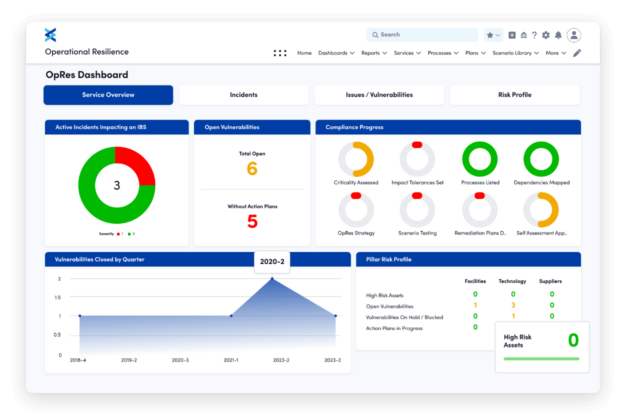626x417 pixels.
Task: Click the 2023-3 chart data point
Action: tap(335, 316)
